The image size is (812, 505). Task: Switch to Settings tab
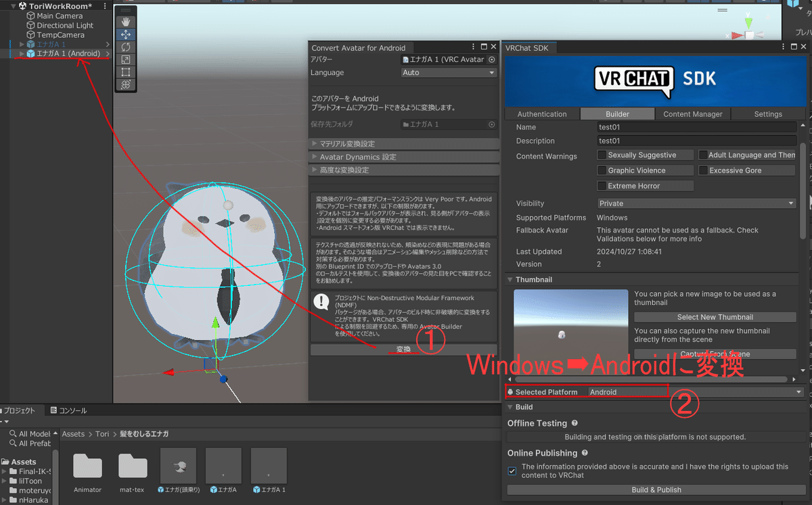click(768, 114)
